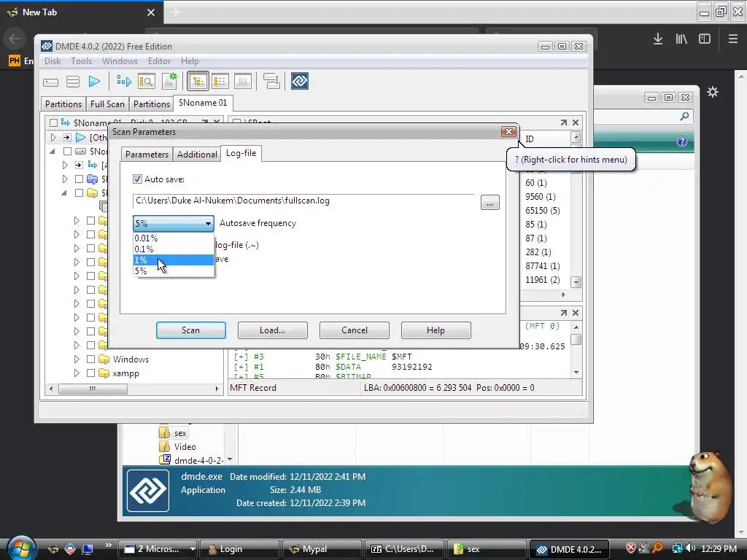
Task: Select the 65150 (5) list entry
Action: pos(543,211)
